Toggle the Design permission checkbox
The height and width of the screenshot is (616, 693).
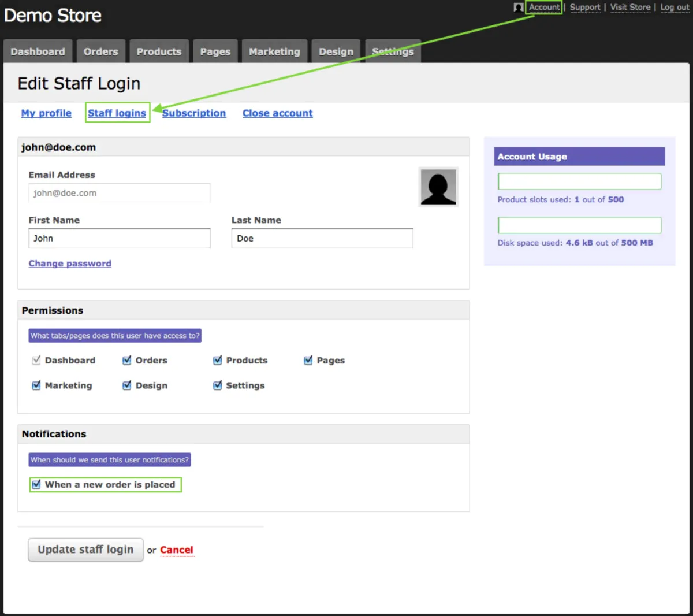click(127, 385)
